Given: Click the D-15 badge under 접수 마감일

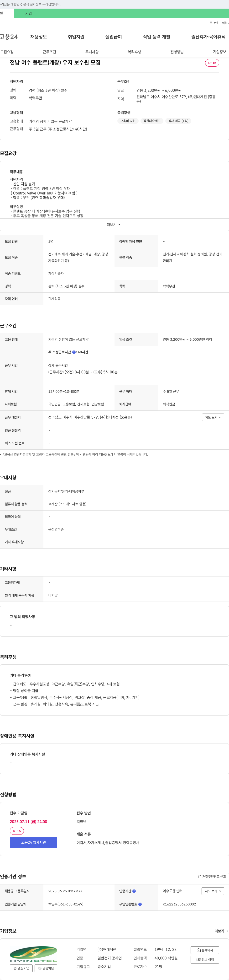Looking at the screenshot, I should [x=17, y=831].
